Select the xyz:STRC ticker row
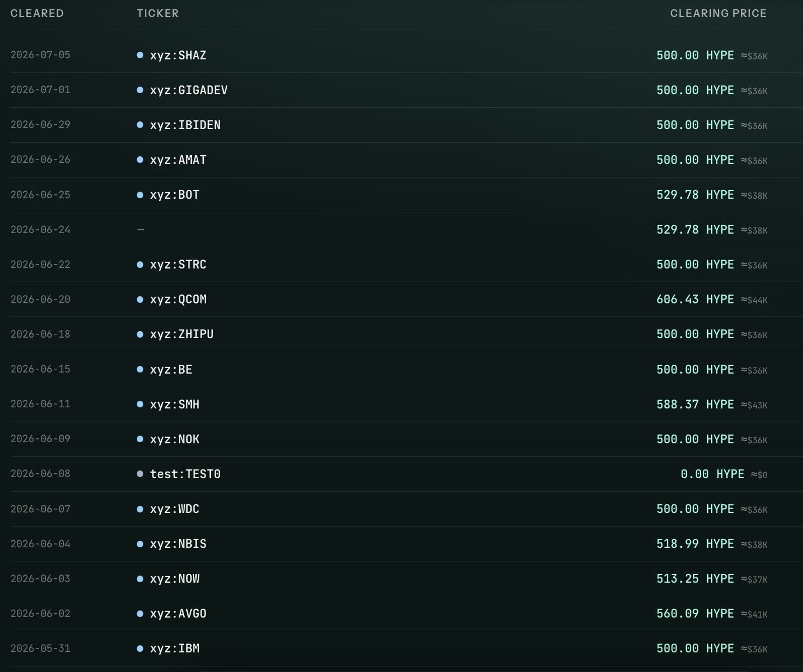This screenshot has width=803, height=672. pyautogui.click(x=401, y=265)
